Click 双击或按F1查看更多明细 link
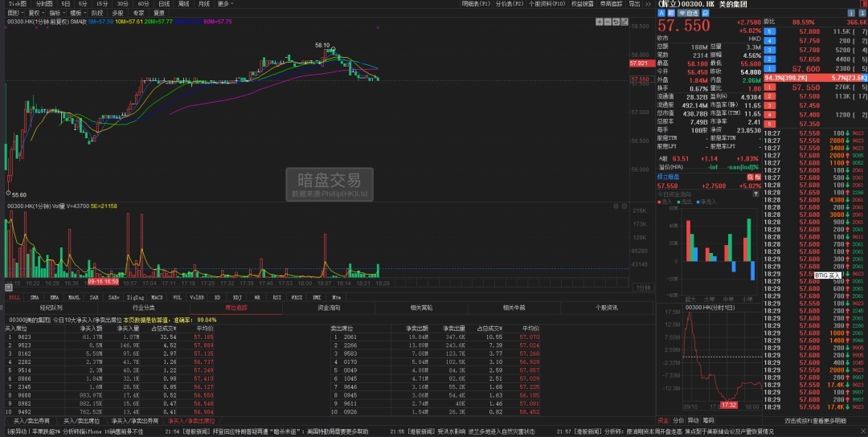This screenshot has width=868, height=437. pyautogui.click(x=816, y=421)
